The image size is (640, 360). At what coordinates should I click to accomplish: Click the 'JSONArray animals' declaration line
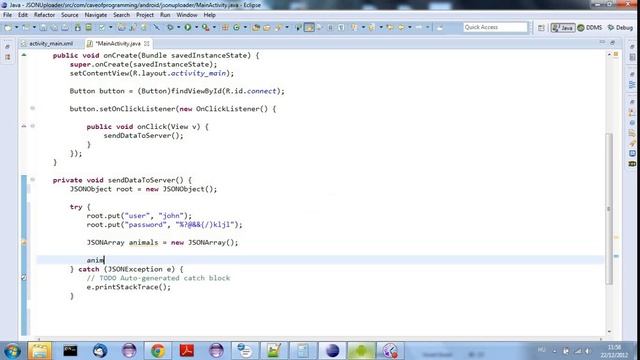(162, 242)
